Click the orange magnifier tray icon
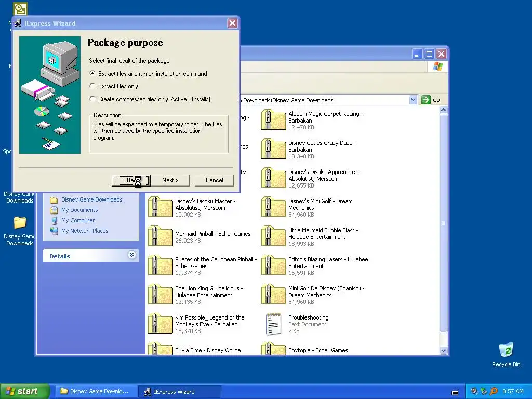 494,391
